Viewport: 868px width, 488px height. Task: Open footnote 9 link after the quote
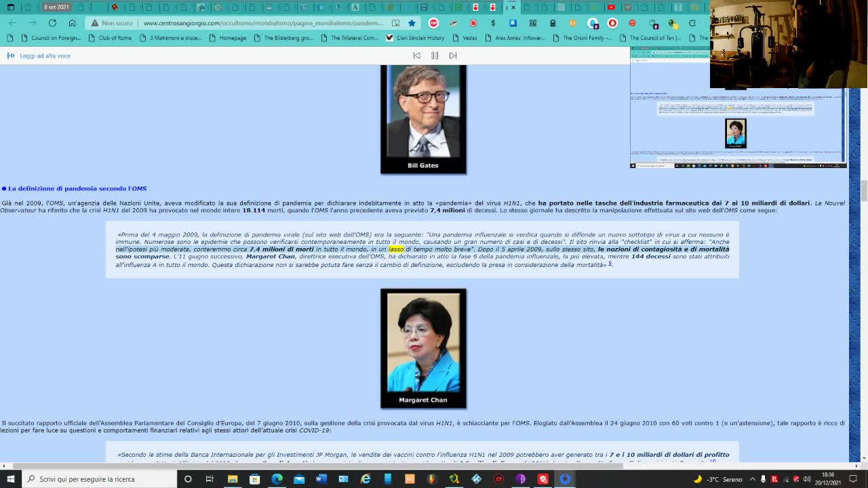[610, 263]
